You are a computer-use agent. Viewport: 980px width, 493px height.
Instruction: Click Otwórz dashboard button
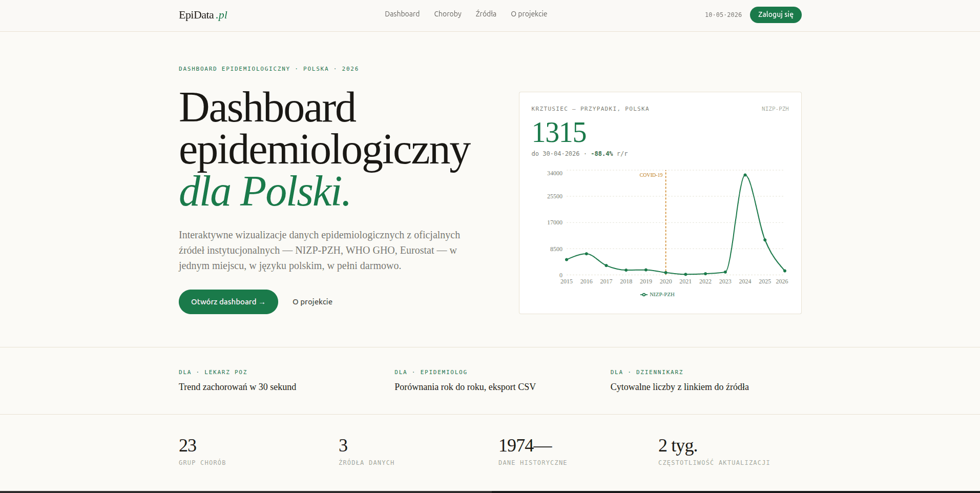pos(228,302)
